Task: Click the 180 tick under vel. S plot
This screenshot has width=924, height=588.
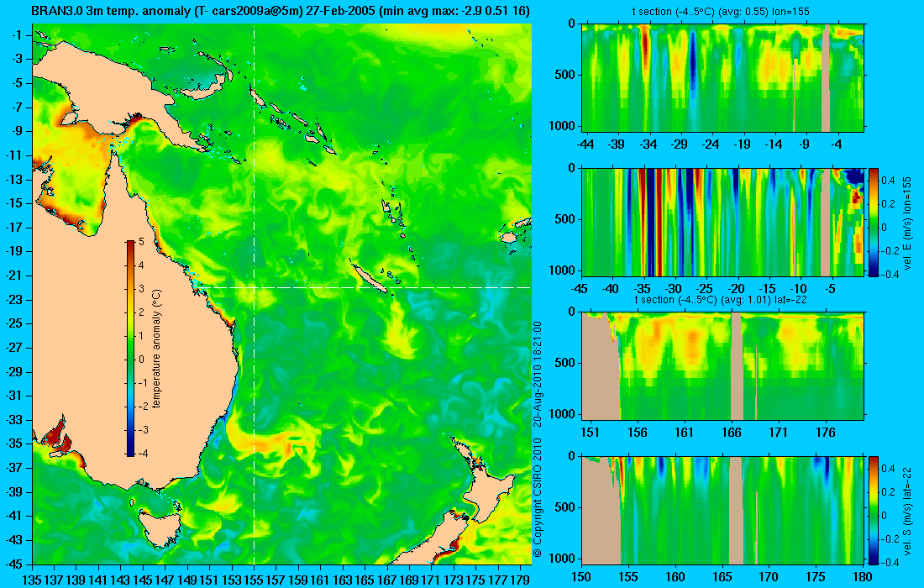Action: point(863,577)
